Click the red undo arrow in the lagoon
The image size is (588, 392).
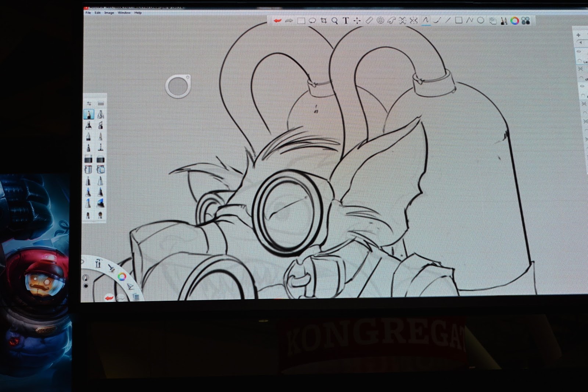[x=109, y=297]
